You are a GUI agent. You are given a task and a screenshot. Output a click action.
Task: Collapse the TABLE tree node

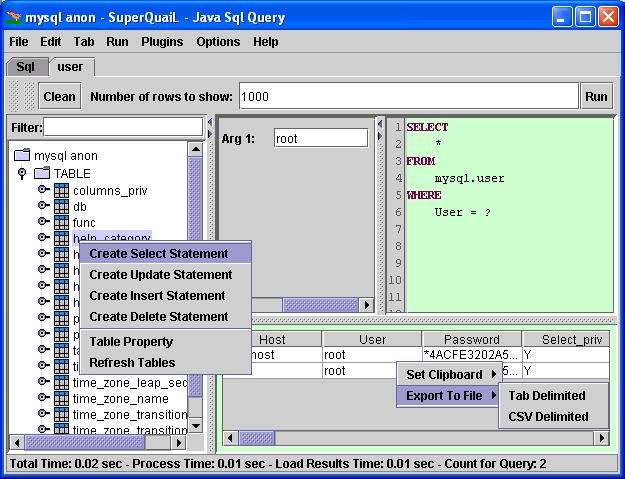(x=23, y=173)
